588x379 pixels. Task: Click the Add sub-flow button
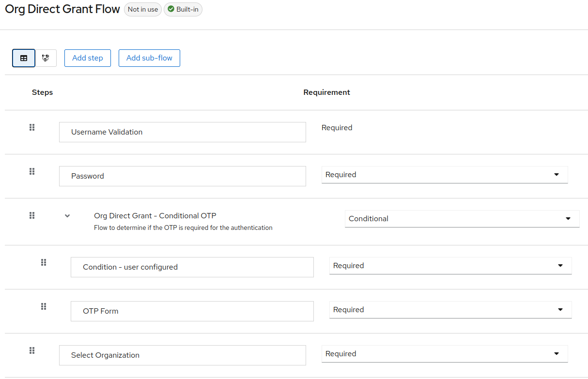pos(149,58)
